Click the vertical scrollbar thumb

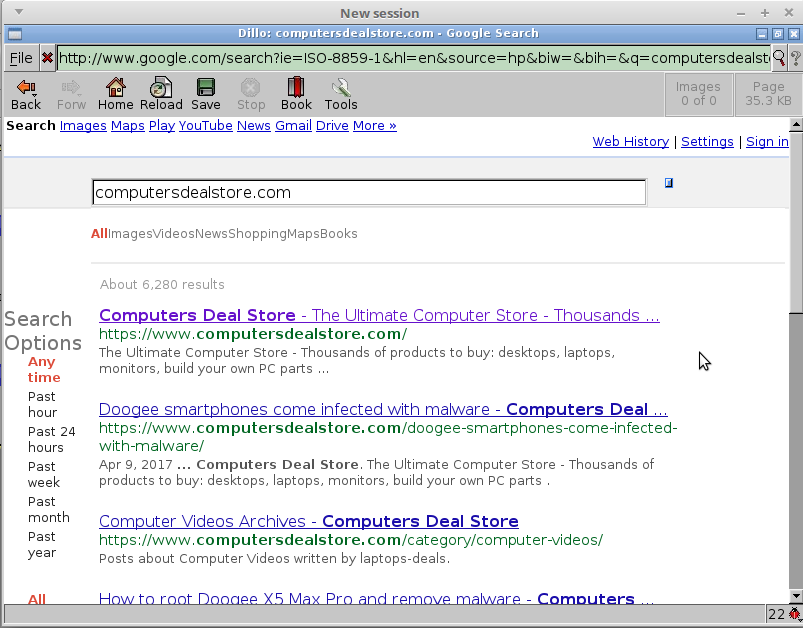(x=796, y=221)
